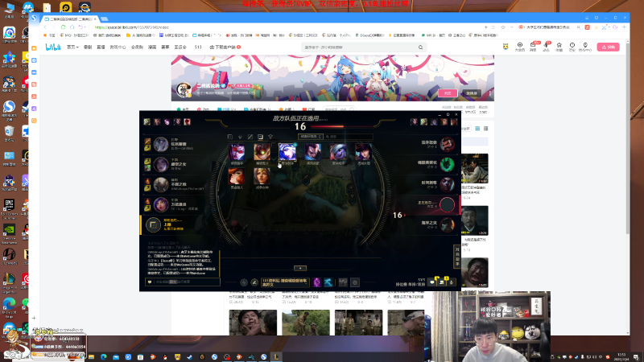
Task: Click the plus icon in browser sidebar
Action: 34,318
